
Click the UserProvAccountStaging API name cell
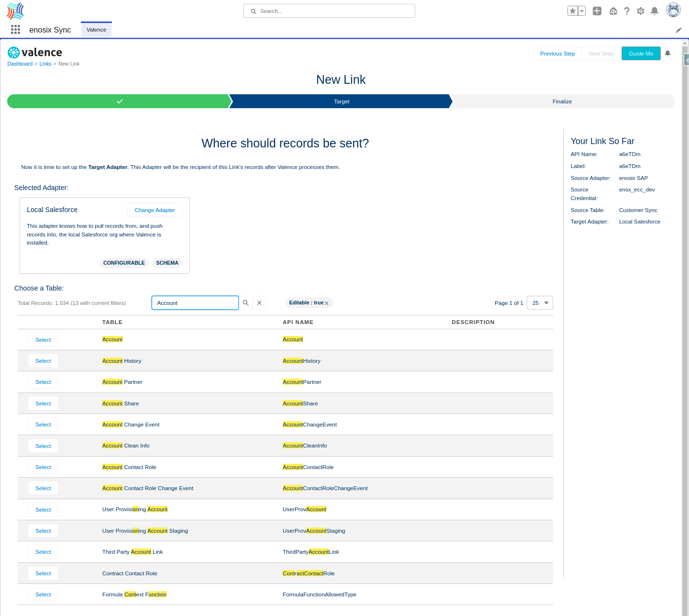(314, 531)
